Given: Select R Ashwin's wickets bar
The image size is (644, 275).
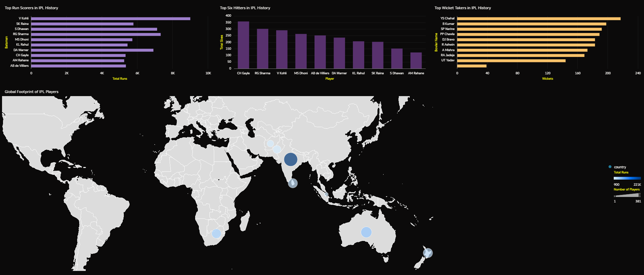Looking at the screenshot, I should tap(526, 45).
